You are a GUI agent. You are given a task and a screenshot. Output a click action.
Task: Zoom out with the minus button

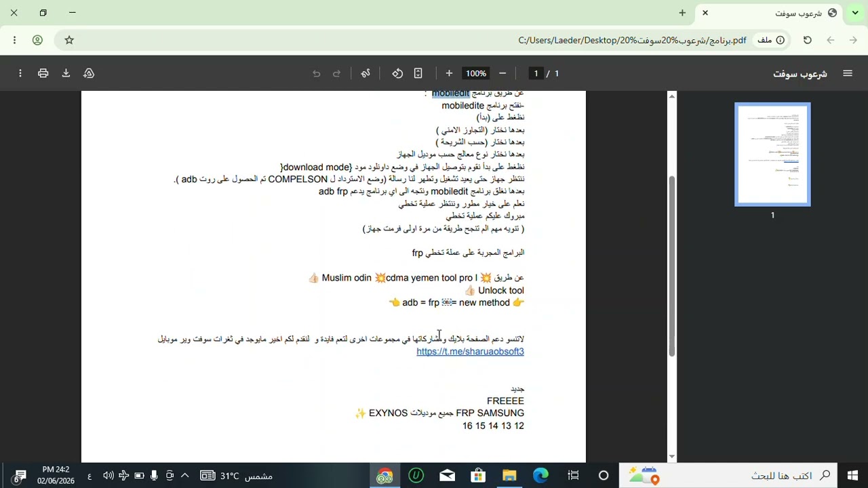(502, 73)
